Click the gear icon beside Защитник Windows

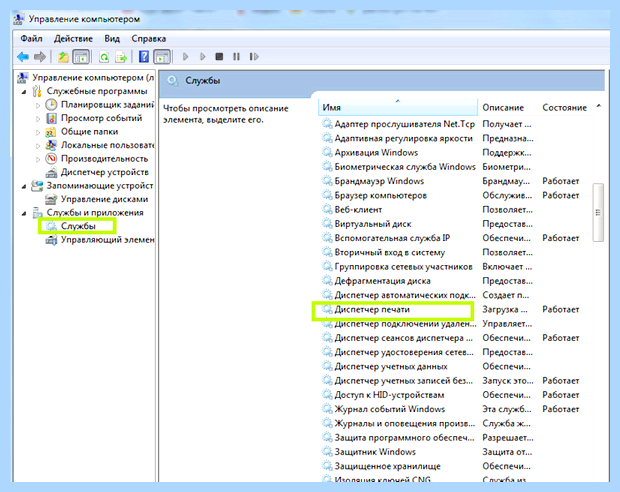(x=327, y=451)
